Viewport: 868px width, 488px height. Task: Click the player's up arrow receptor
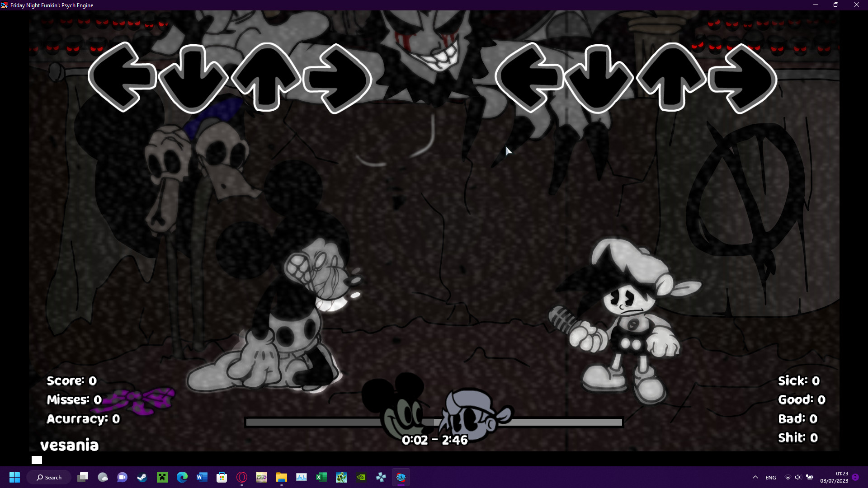(x=671, y=77)
